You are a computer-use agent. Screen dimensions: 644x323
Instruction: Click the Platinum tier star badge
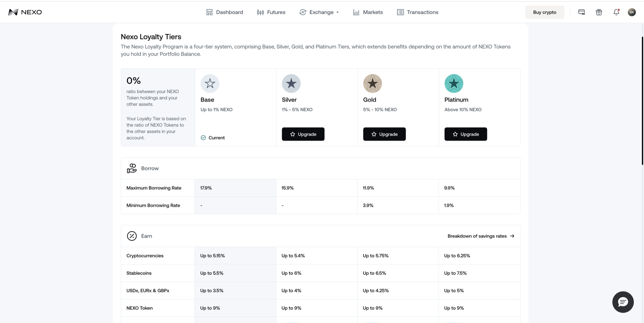454,83
